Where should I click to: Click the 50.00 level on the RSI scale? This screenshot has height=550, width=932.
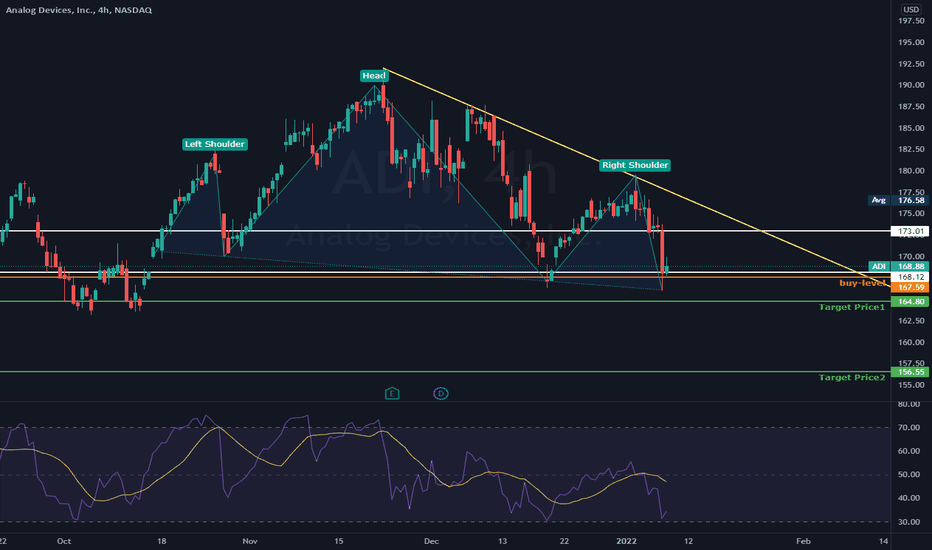click(x=909, y=474)
